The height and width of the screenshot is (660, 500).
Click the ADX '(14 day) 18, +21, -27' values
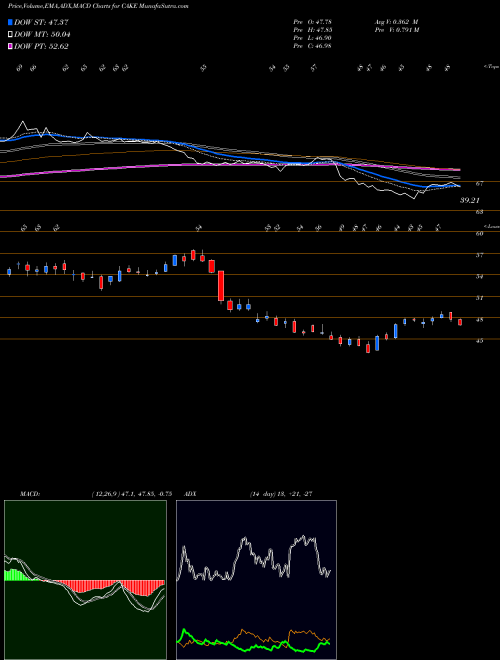pos(281,494)
